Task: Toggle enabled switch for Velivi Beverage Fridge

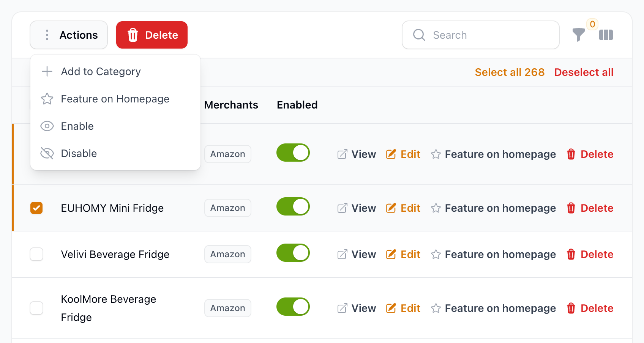Action: point(293,253)
